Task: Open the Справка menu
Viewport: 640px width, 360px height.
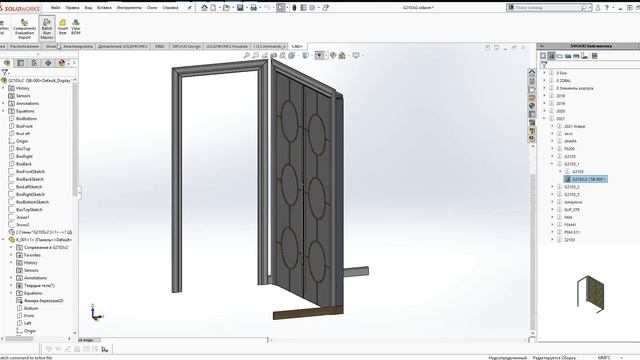Action: point(170,7)
